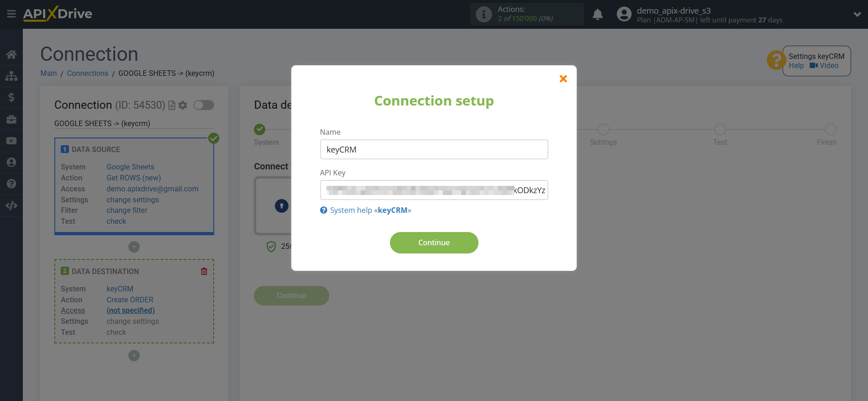Click the account avatar icon

pos(624,14)
